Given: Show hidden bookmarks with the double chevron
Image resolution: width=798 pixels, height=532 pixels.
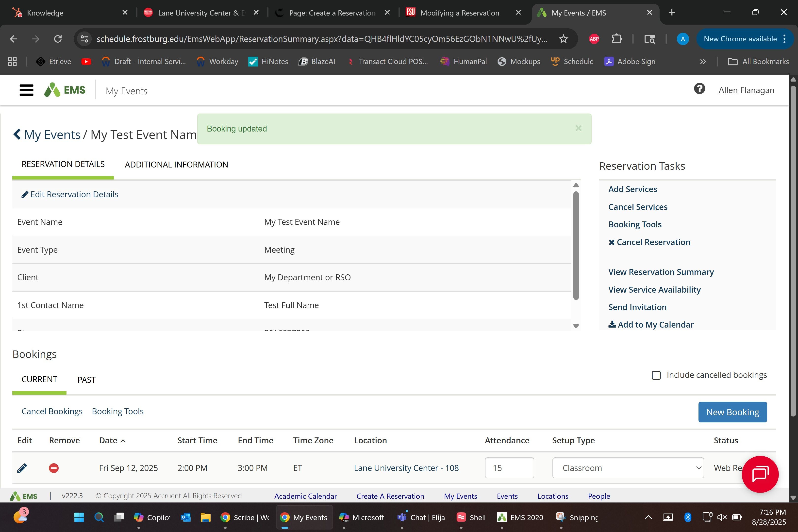Looking at the screenshot, I should click(x=703, y=62).
